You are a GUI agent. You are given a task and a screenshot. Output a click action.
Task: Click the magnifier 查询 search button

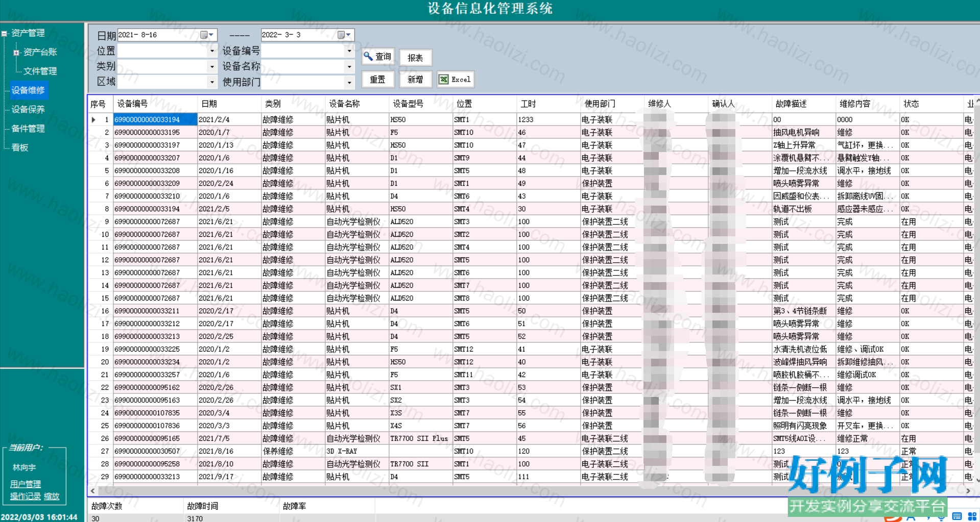pos(378,57)
